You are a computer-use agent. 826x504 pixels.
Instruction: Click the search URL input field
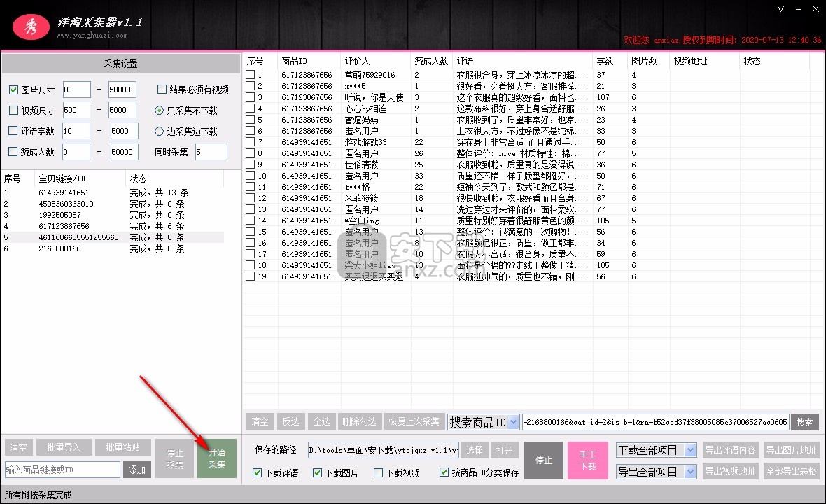pyautogui.click(x=656, y=422)
